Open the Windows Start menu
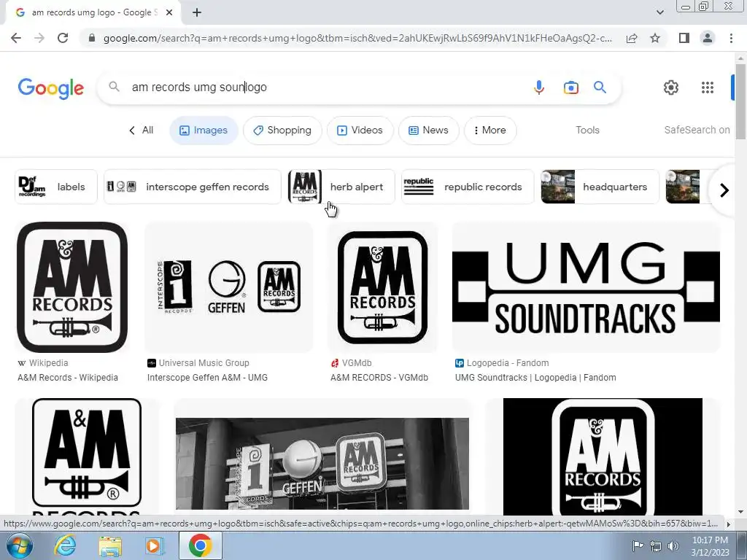 (x=19, y=545)
